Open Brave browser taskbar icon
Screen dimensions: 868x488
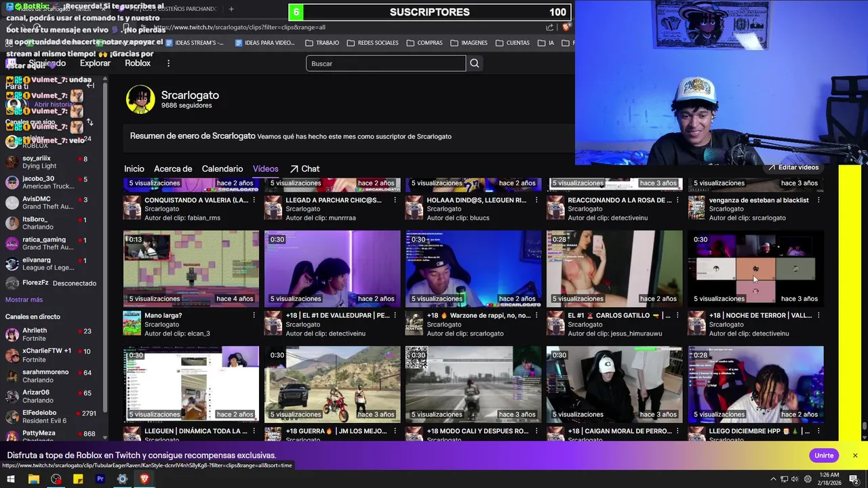tap(144, 479)
